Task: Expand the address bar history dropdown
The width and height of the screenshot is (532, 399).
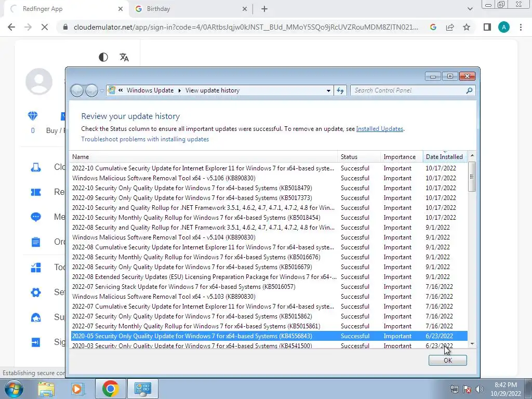Action: (328, 90)
